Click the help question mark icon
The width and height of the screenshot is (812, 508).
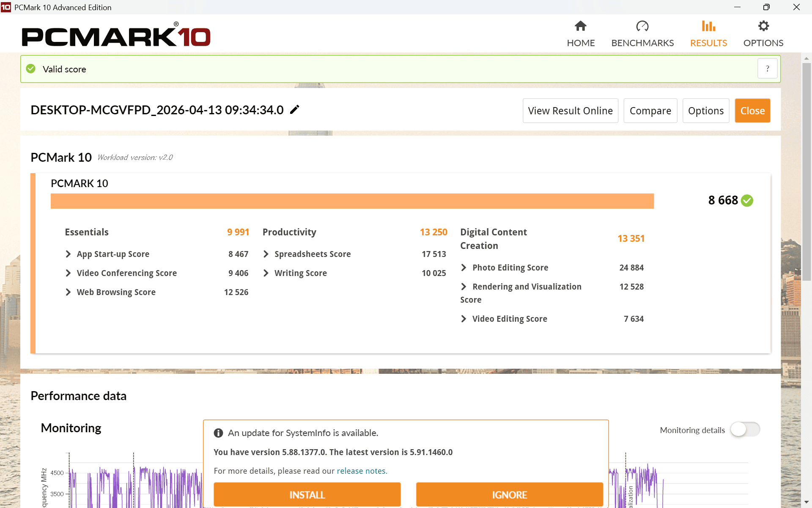coord(768,68)
